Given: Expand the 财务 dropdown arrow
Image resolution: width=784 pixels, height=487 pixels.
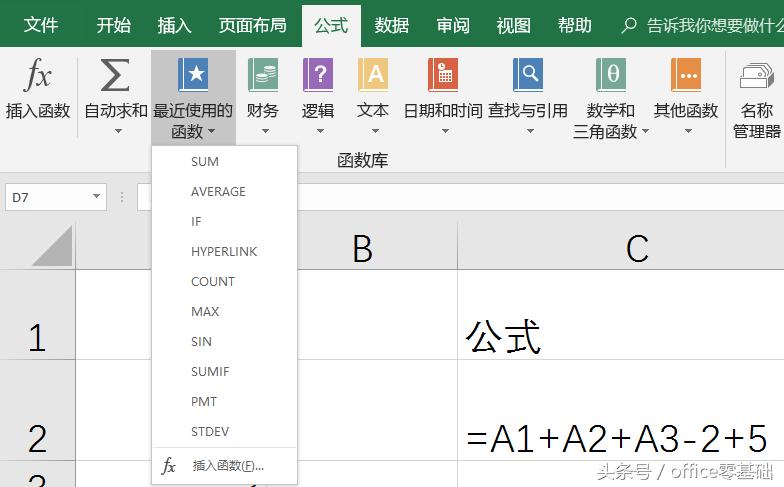Looking at the screenshot, I should click(x=265, y=131).
